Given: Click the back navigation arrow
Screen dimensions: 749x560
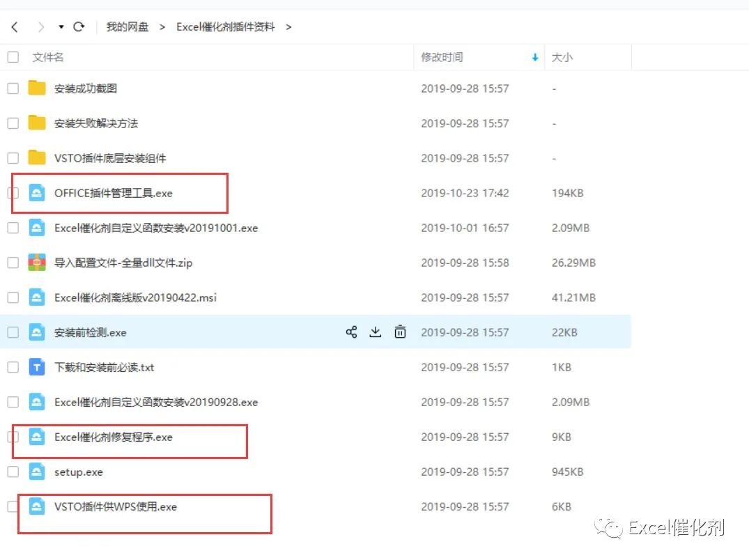Looking at the screenshot, I should 15,27.
